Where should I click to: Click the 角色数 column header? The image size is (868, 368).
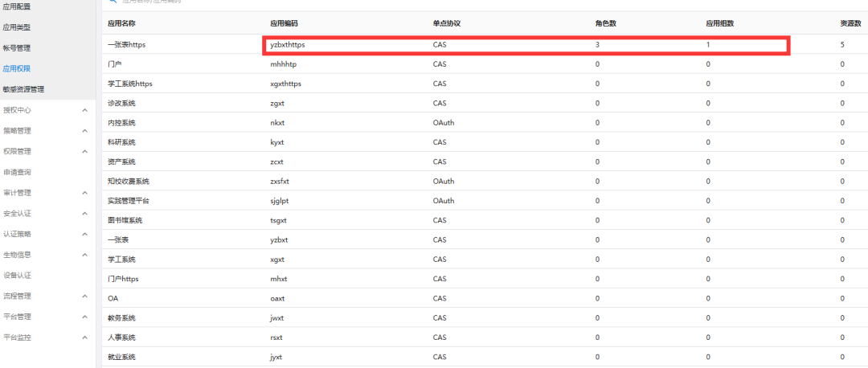click(x=606, y=24)
